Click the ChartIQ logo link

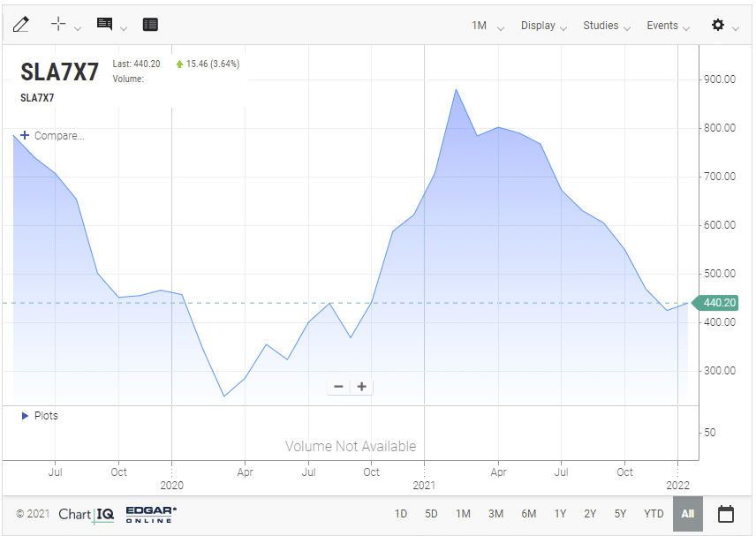87,513
